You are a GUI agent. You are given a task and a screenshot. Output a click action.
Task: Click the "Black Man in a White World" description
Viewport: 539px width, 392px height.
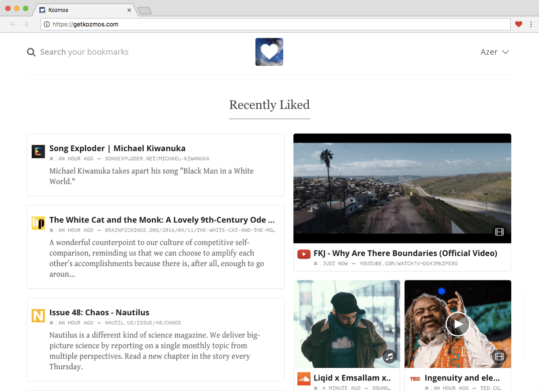tap(151, 176)
